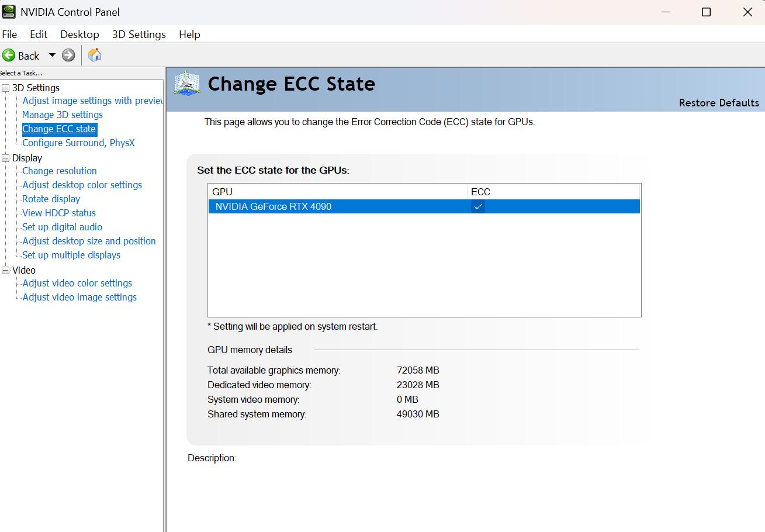
Task: Click the Change ECC State header icon
Action: [188, 84]
